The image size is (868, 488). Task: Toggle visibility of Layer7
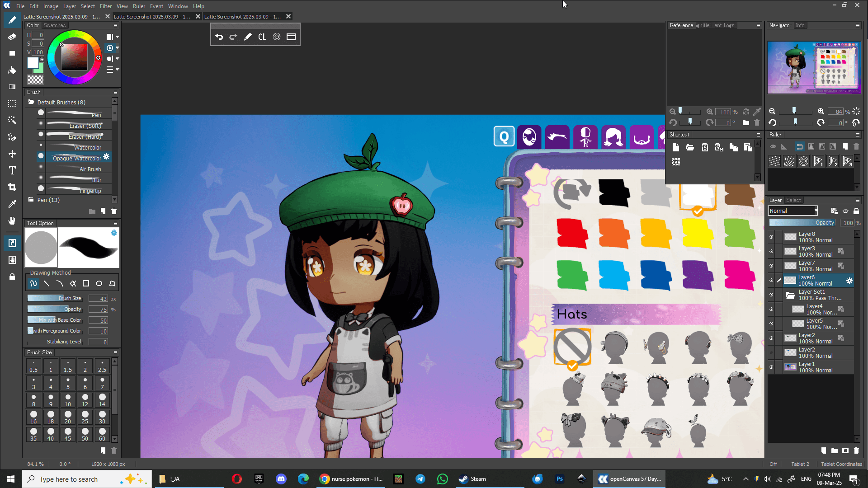(771, 266)
